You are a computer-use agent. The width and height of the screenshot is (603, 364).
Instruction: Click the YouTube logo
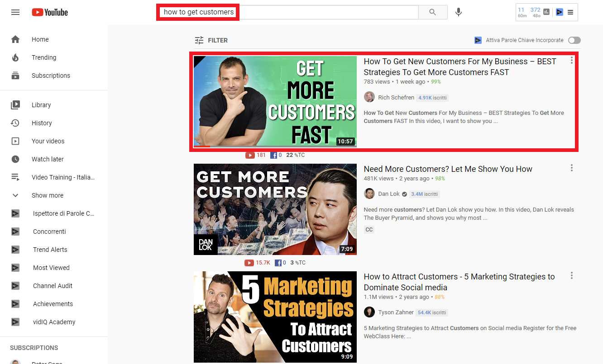[x=50, y=12]
